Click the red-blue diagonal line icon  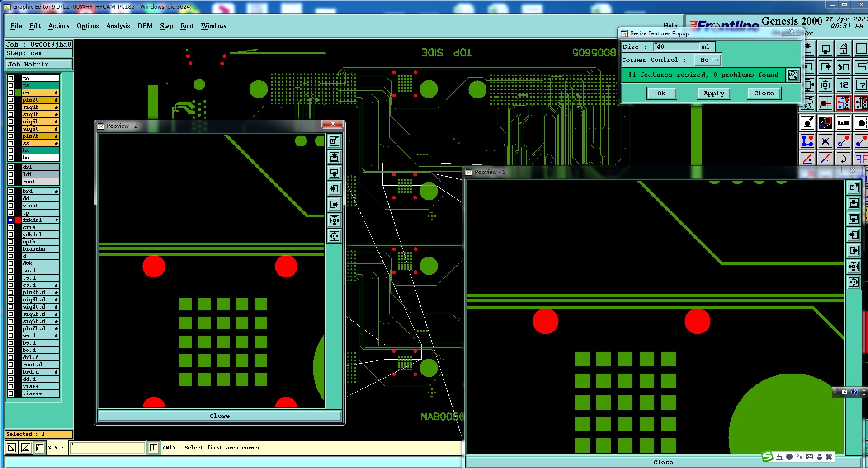pyautogui.click(x=826, y=159)
